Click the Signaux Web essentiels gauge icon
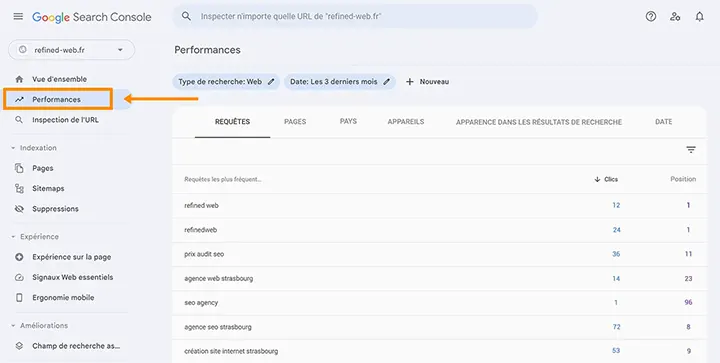720x363 pixels. coord(19,277)
